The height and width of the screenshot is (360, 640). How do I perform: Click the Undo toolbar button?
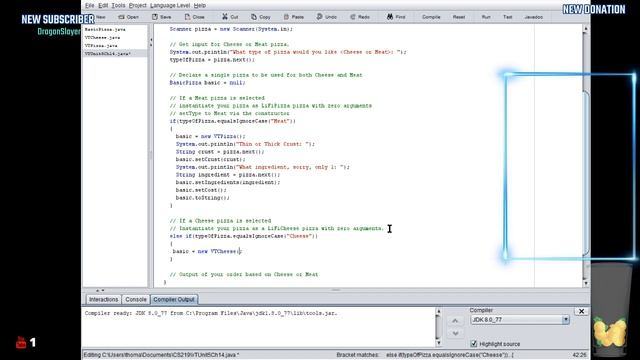pyautogui.click(x=327, y=17)
